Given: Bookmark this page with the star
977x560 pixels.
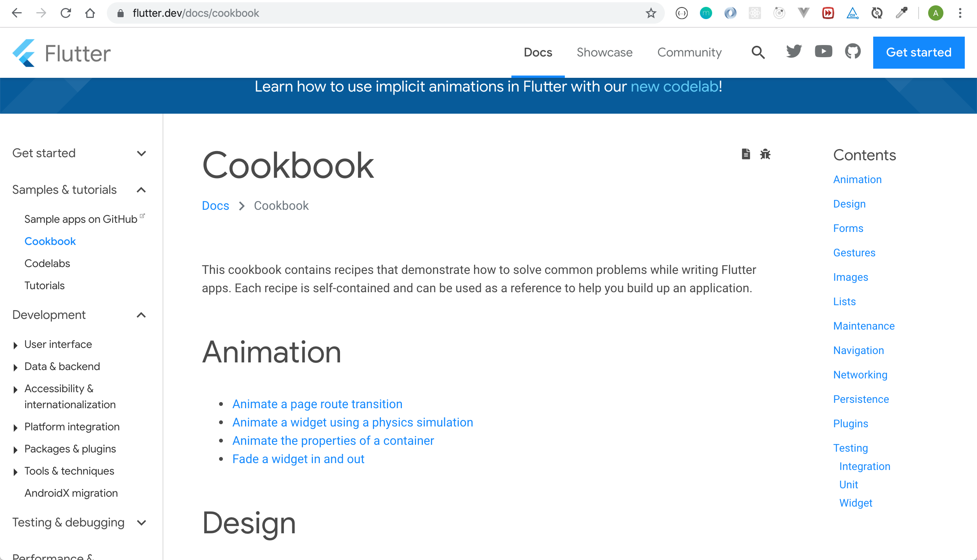Looking at the screenshot, I should click(651, 13).
